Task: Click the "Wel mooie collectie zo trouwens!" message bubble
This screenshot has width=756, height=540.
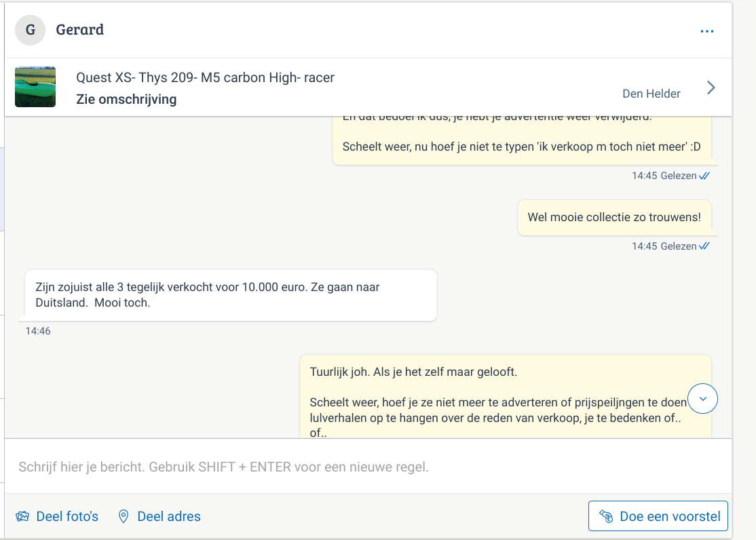Action: pos(613,218)
